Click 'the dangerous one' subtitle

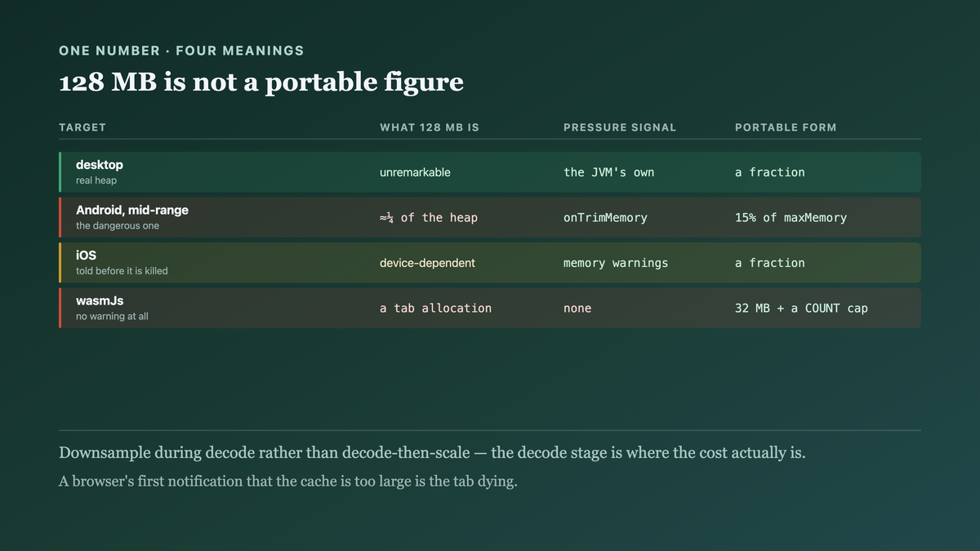tap(118, 225)
